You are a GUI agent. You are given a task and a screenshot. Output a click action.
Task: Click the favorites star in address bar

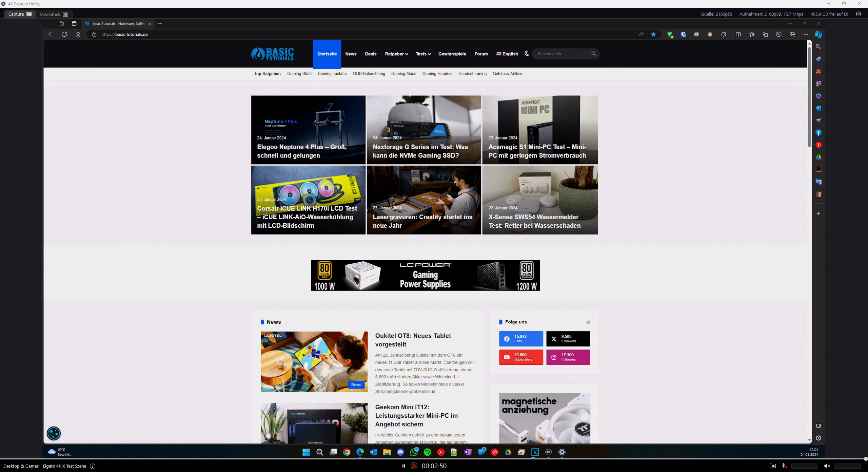point(653,34)
